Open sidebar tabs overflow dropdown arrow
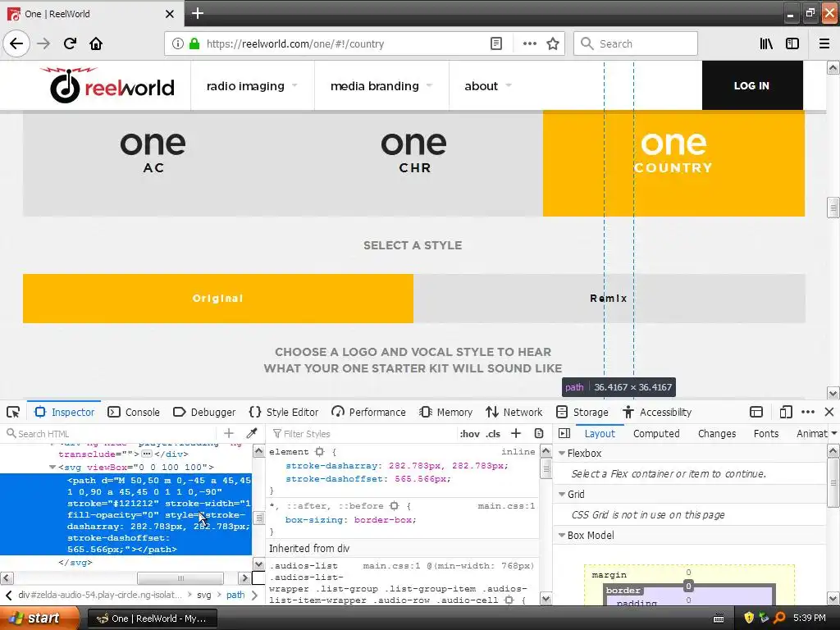 pyautogui.click(x=834, y=433)
